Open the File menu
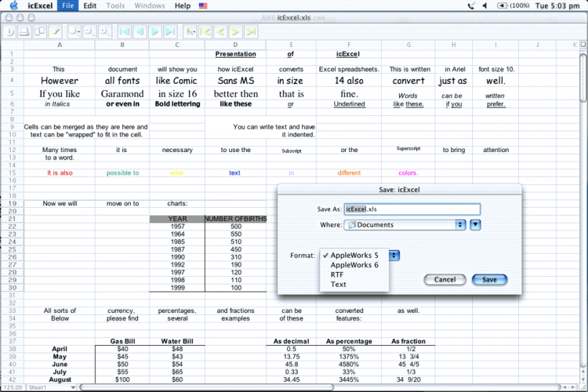This screenshot has width=588, height=392. click(67, 5)
